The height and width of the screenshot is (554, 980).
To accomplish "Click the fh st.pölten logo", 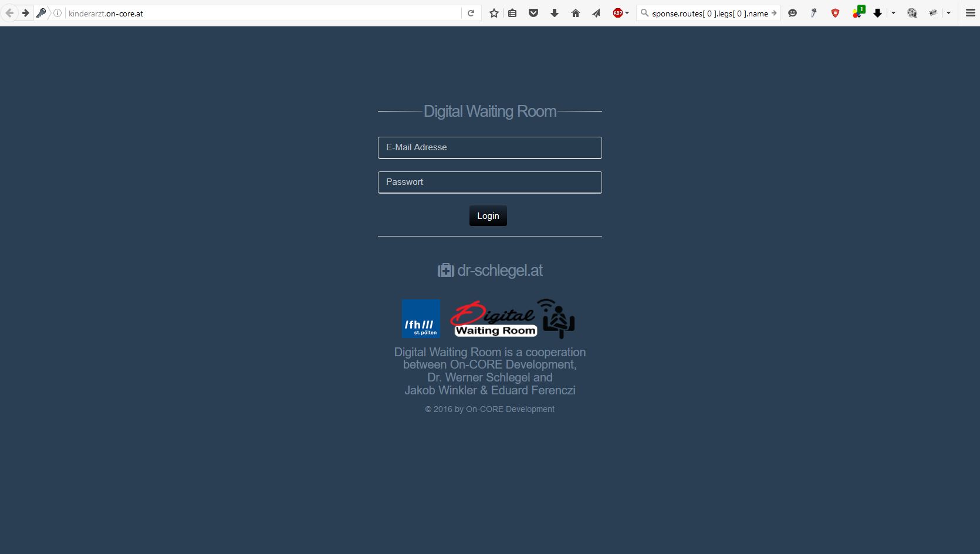I will click(421, 319).
